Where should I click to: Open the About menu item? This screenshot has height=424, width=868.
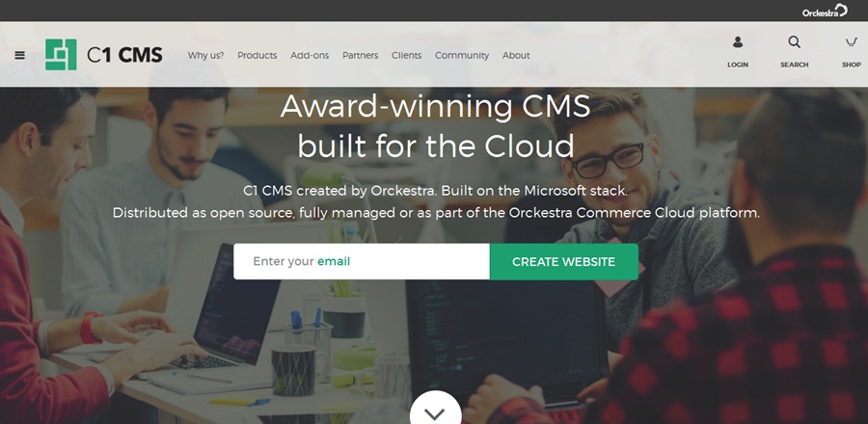point(516,55)
